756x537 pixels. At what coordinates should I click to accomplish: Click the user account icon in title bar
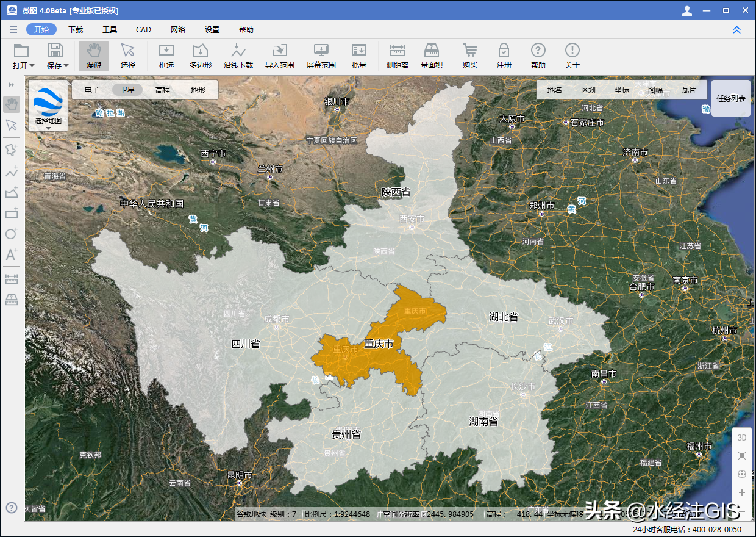click(x=687, y=10)
